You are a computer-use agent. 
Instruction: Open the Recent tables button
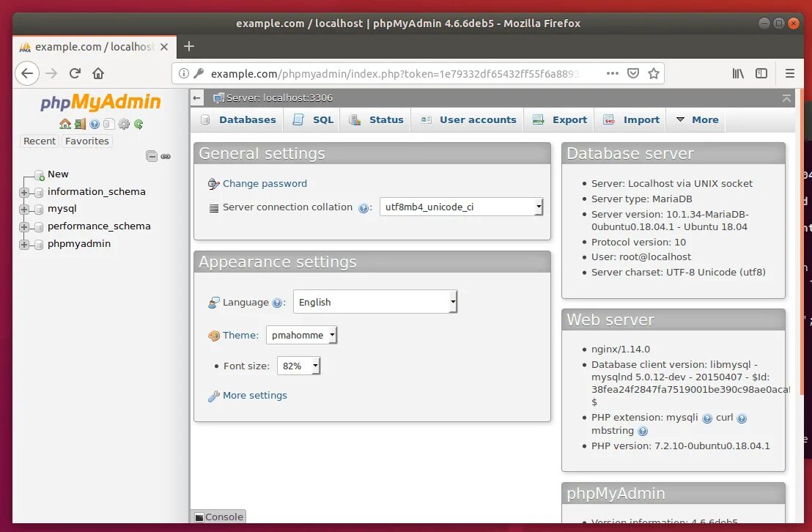pyautogui.click(x=40, y=141)
